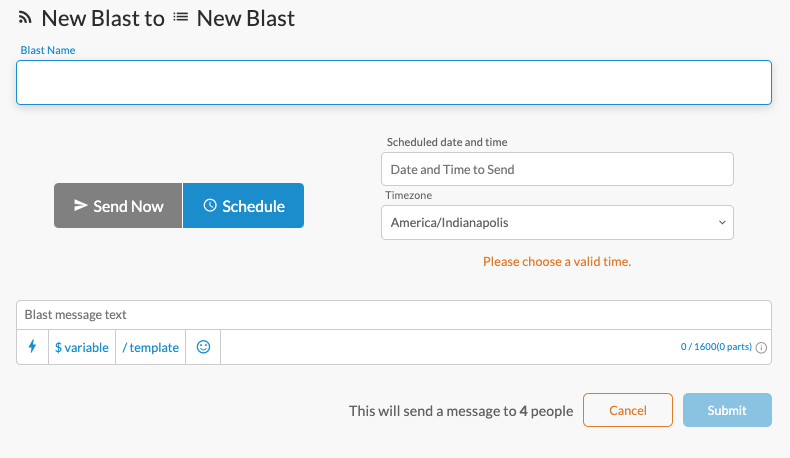Click the 'New Blast' list name in header
This screenshot has width=790, height=458.
click(245, 19)
